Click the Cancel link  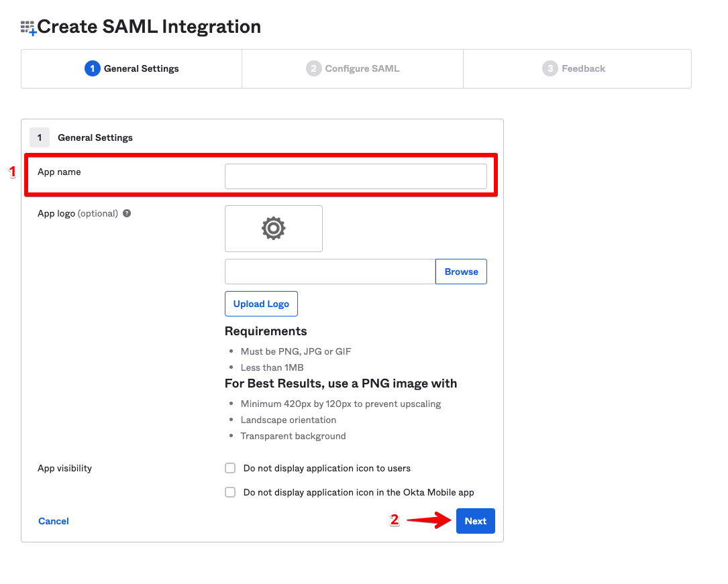pyautogui.click(x=54, y=521)
